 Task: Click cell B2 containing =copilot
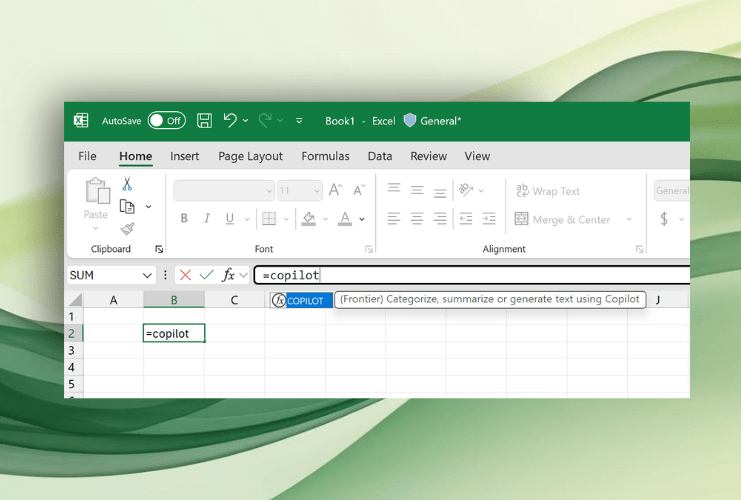click(174, 334)
